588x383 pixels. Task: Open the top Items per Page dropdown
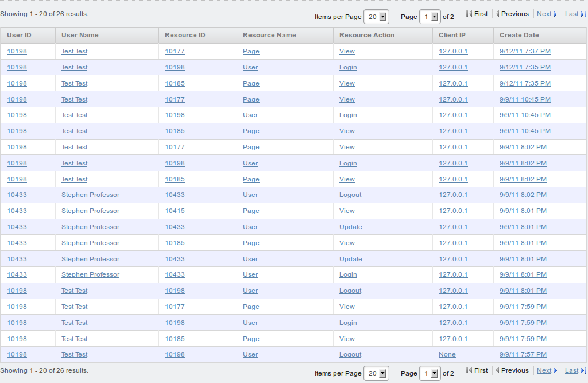tap(377, 17)
